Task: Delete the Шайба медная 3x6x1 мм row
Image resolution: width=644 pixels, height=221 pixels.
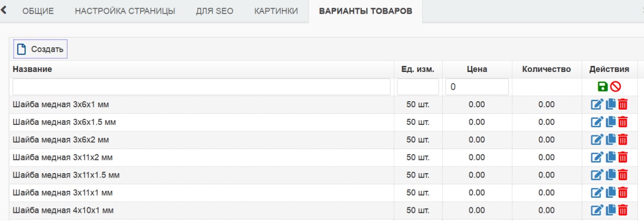Action: [x=623, y=105]
